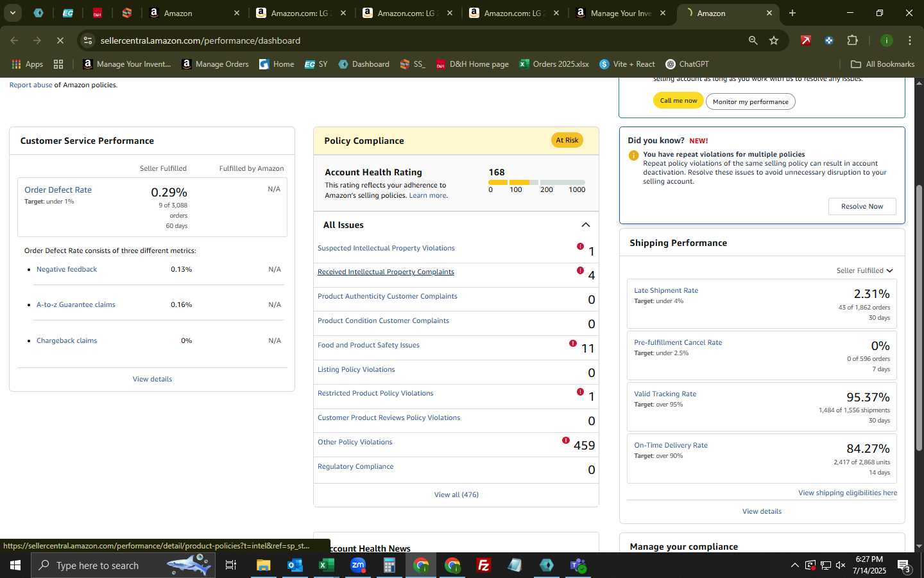924x578 pixels.
Task: Open Zoom from the taskbar
Action: [x=357, y=565]
